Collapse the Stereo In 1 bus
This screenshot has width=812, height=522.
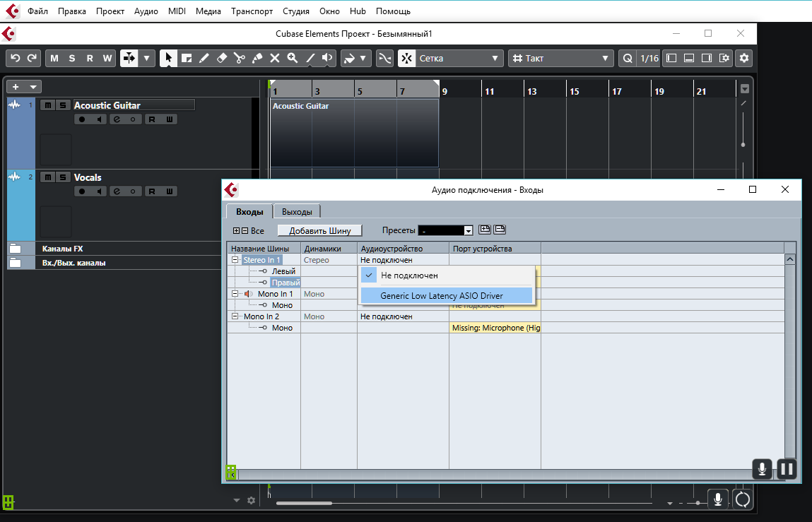pyautogui.click(x=235, y=260)
